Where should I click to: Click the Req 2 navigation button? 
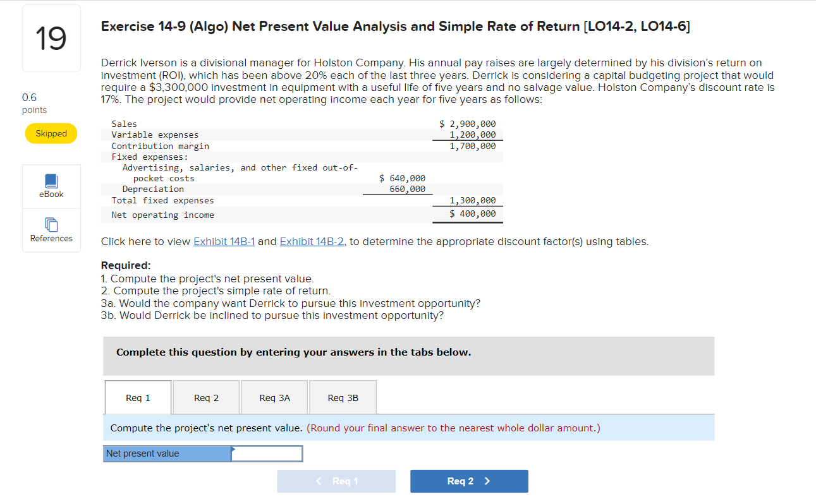pyautogui.click(x=469, y=481)
